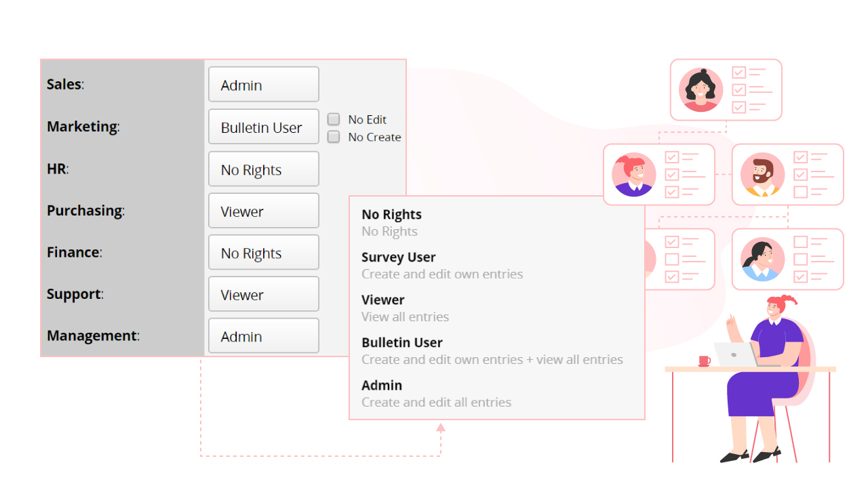Click the laptop on the desk
Screen dimensions: 868x488
(735, 354)
